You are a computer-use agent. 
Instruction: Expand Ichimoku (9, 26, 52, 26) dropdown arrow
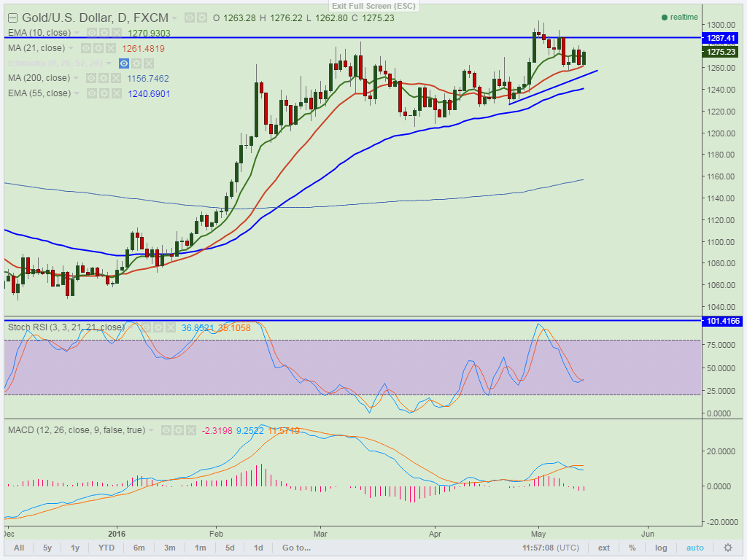[x=109, y=63]
